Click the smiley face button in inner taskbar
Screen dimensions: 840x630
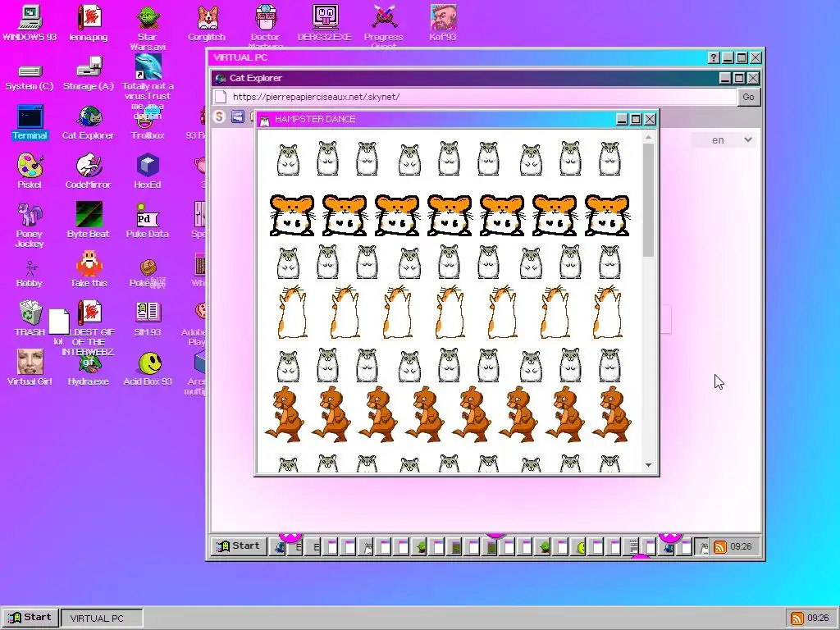tap(580, 547)
